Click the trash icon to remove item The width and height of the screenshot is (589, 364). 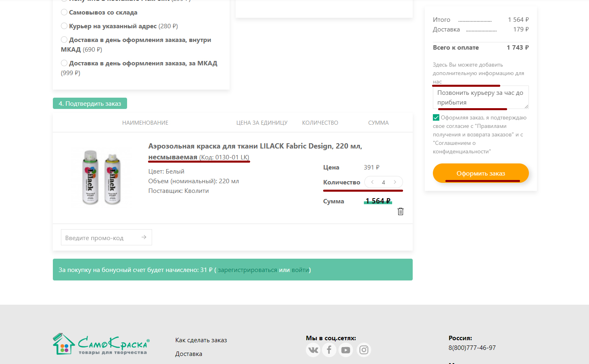pos(401,211)
